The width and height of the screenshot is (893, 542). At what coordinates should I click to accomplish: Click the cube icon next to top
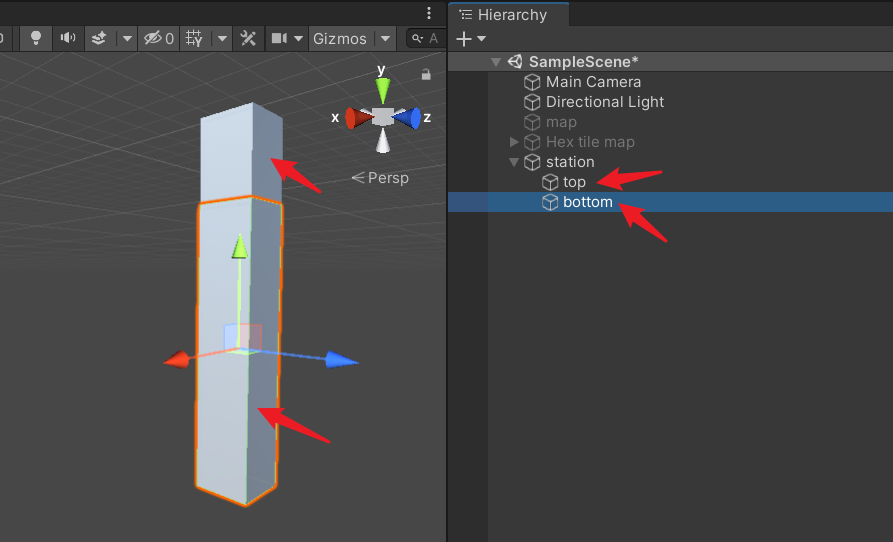point(550,182)
